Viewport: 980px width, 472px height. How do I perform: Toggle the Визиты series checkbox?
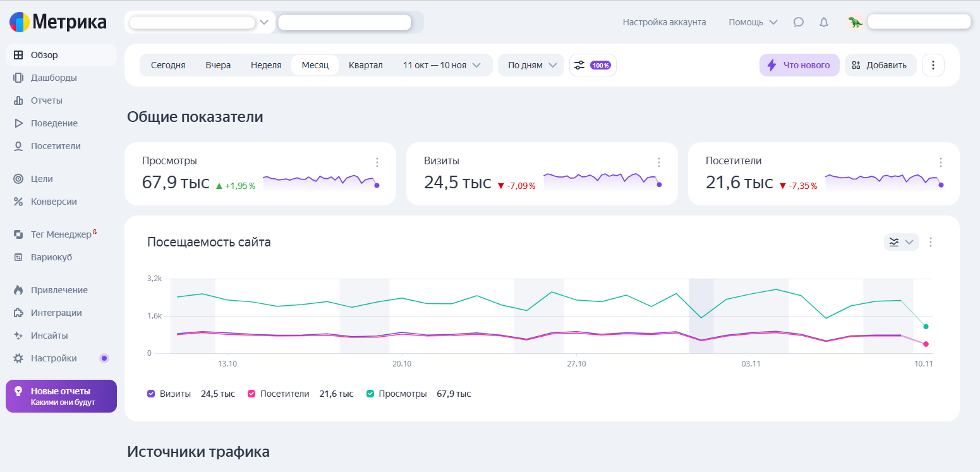tap(151, 394)
